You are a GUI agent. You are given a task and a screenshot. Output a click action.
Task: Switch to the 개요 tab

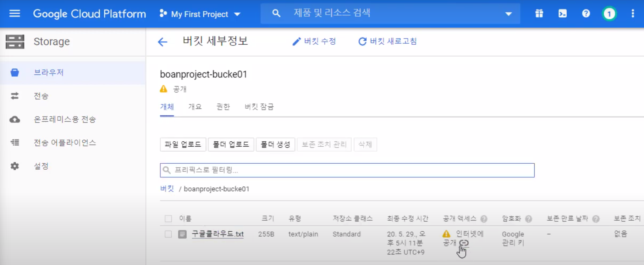195,107
